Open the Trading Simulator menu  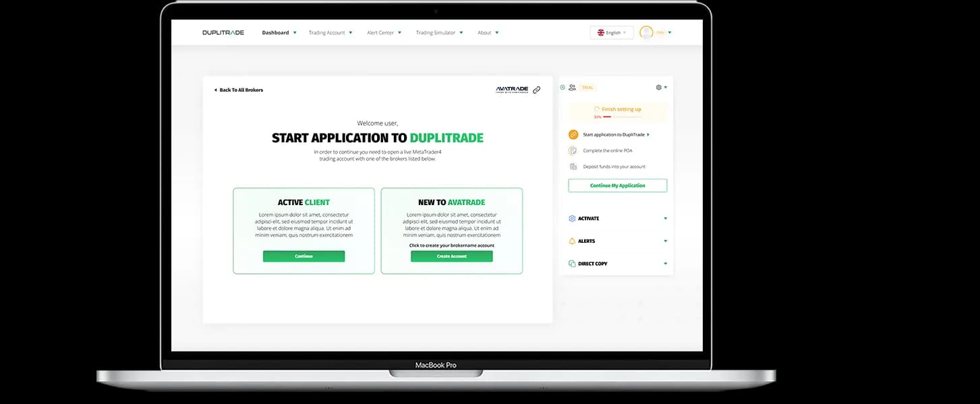pyautogui.click(x=440, y=32)
